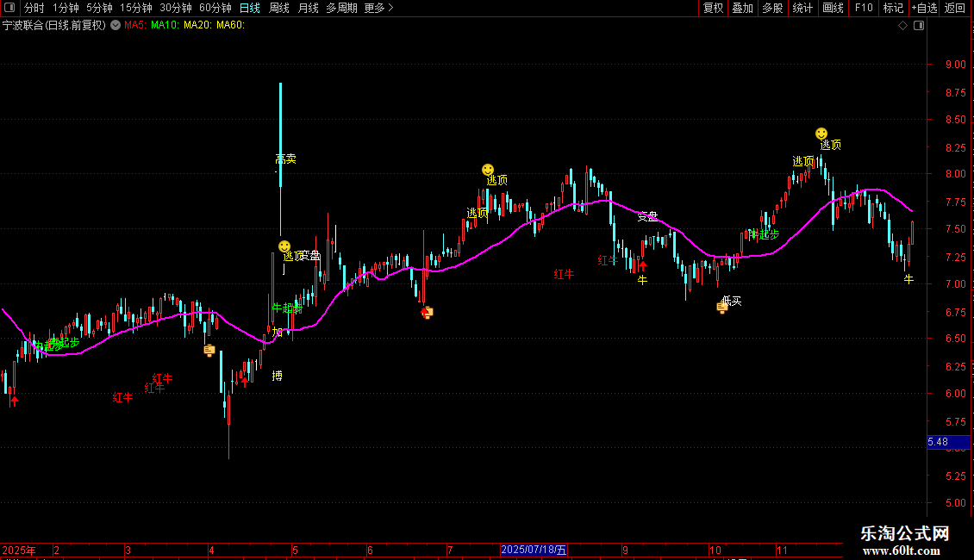Click the MA20 indicator label
This screenshot has width=974, height=560.
click(x=198, y=26)
